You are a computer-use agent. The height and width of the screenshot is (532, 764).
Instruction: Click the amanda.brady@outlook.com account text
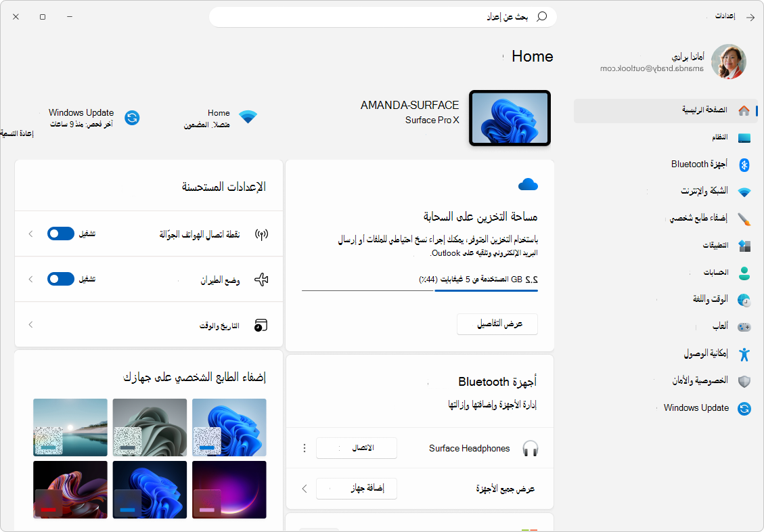pyautogui.click(x=652, y=68)
